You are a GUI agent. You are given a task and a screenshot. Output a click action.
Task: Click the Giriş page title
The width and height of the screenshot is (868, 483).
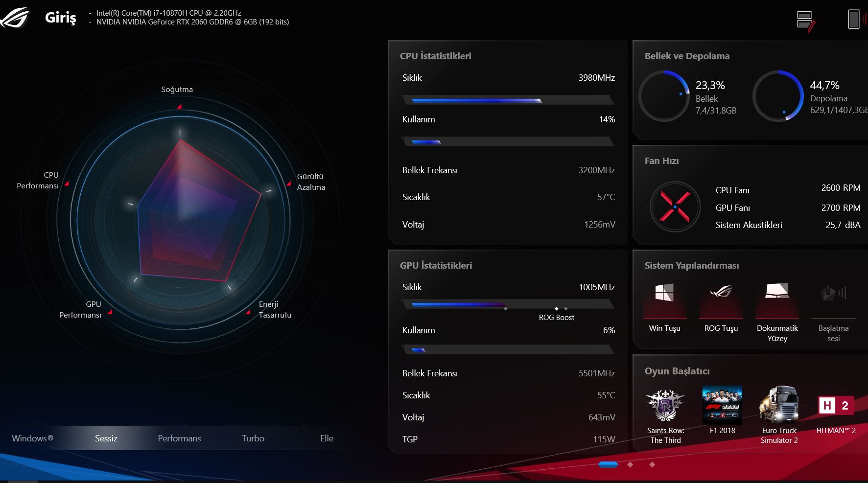point(61,18)
